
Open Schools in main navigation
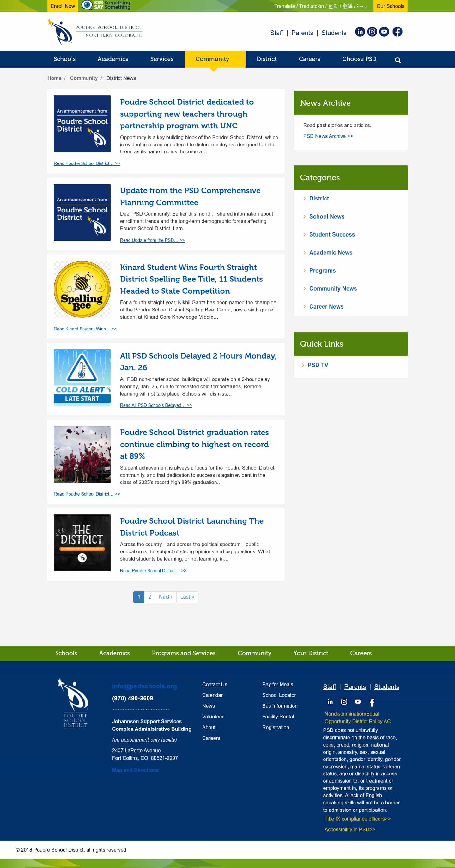click(64, 59)
